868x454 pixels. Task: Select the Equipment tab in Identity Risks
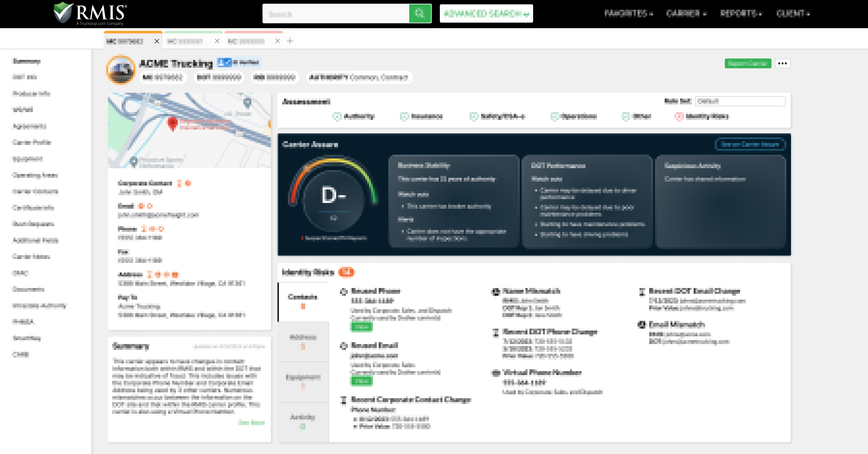point(303,382)
